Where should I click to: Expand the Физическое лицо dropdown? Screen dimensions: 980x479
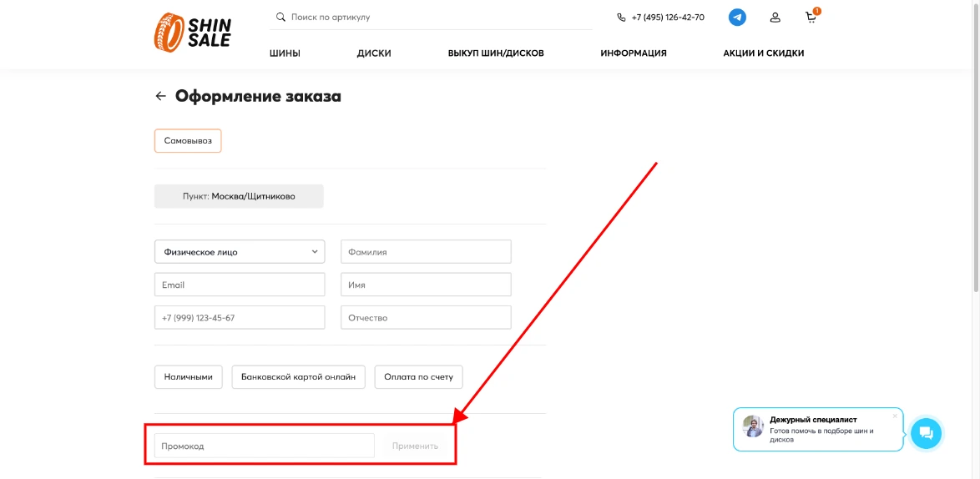pyautogui.click(x=240, y=252)
